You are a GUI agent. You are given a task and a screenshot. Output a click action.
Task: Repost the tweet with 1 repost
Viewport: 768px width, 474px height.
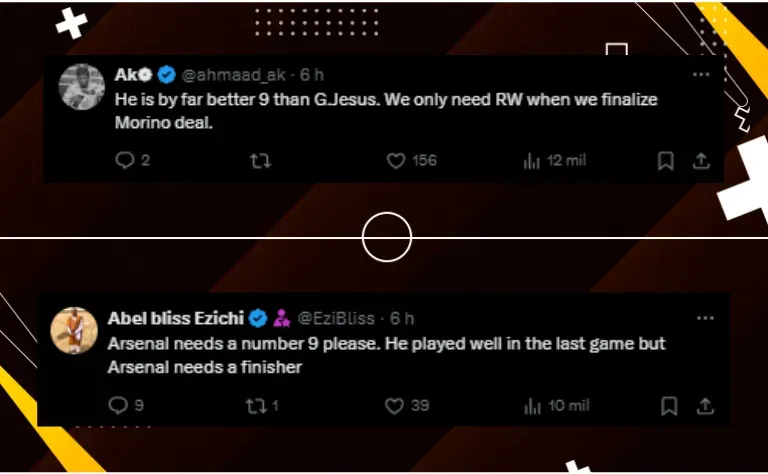click(x=256, y=405)
